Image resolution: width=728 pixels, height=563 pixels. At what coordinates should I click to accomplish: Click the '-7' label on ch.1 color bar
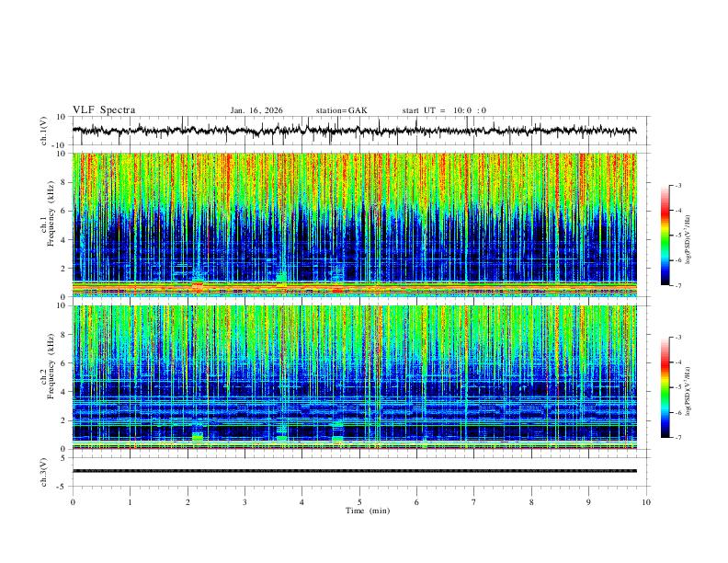(x=677, y=286)
